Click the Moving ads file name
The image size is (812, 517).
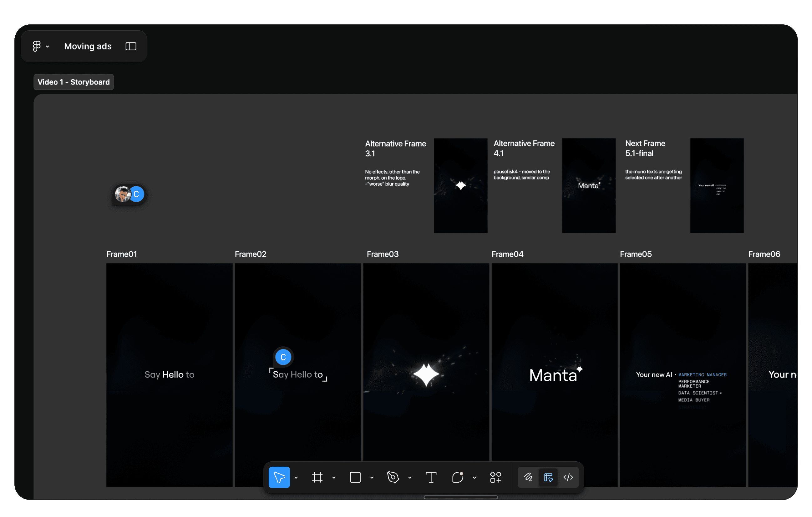88,46
